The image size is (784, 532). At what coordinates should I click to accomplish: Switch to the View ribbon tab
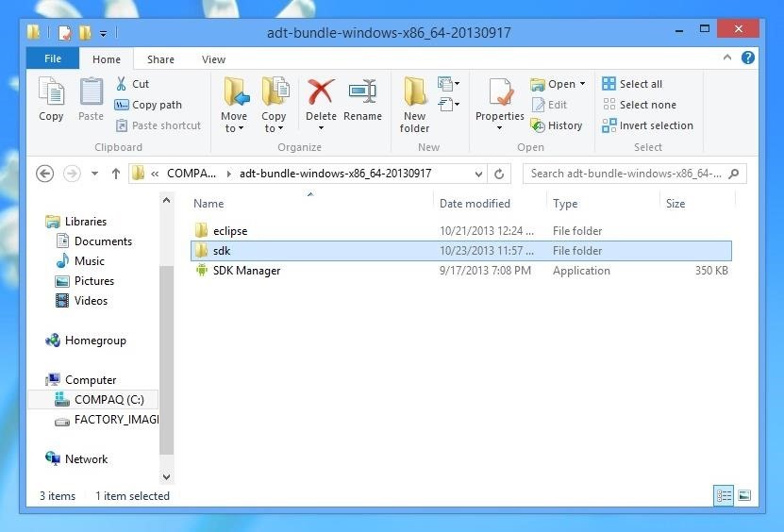coord(213,59)
